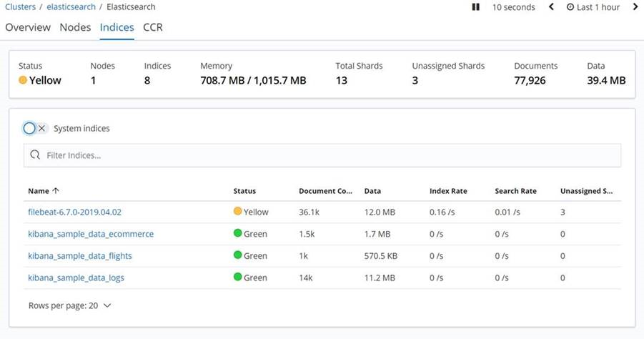Click the 36.1k document count for filebeat
This screenshot has width=644, height=339.
tap(309, 212)
